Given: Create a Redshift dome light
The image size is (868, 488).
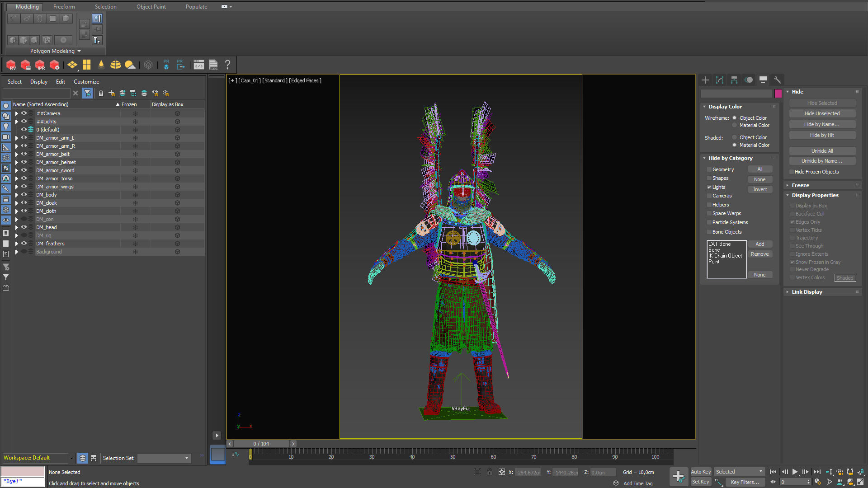Looking at the screenshot, I should (116, 65).
